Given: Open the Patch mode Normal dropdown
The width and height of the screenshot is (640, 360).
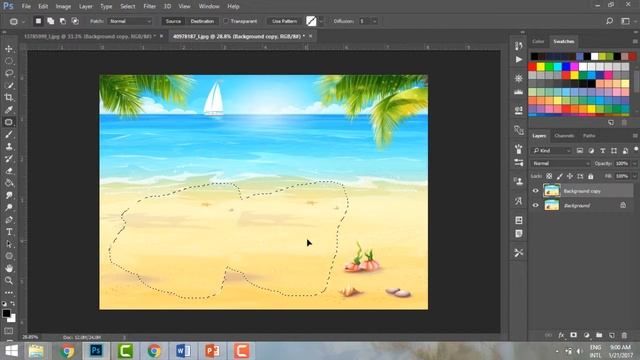Looking at the screenshot, I should 130,21.
